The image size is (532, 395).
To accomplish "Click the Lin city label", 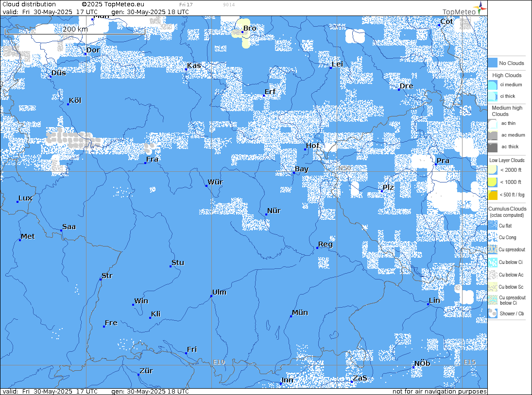I will [435, 300].
